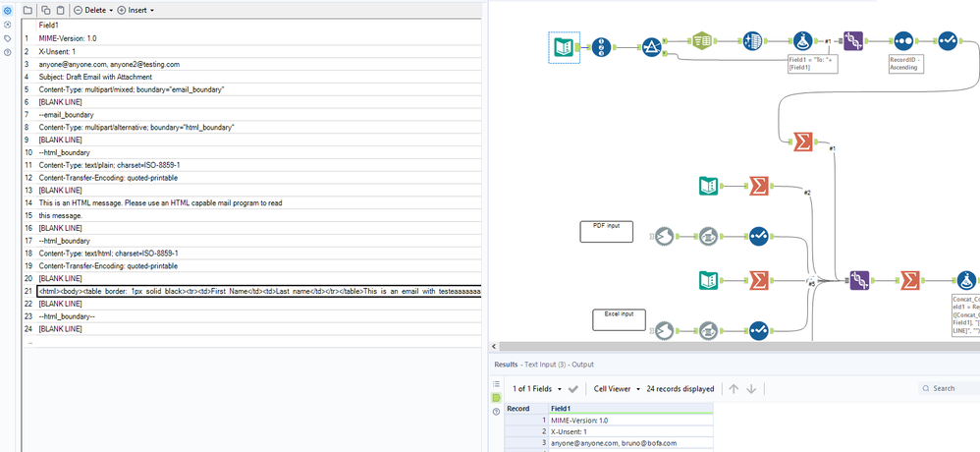Select the Select tool in top row
This screenshot has height=452, width=980.
[948, 42]
